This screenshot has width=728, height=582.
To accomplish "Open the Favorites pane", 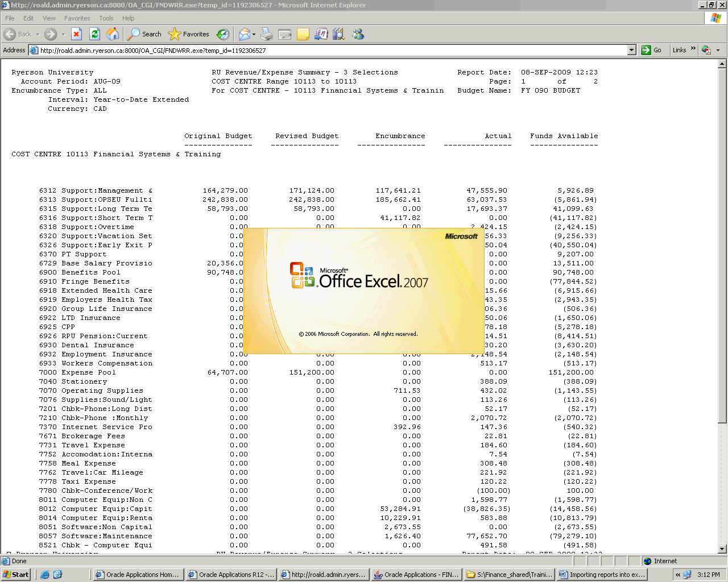I will coord(189,34).
